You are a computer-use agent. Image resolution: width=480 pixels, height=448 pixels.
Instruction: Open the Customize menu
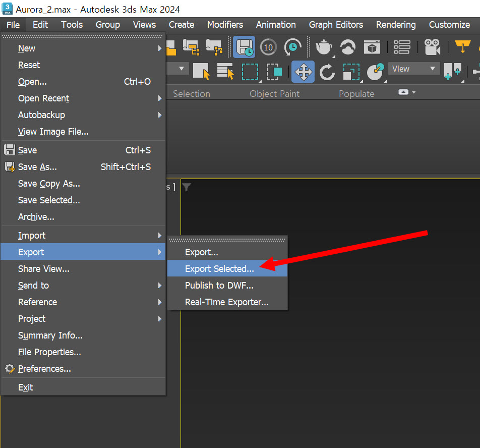(449, 25)
